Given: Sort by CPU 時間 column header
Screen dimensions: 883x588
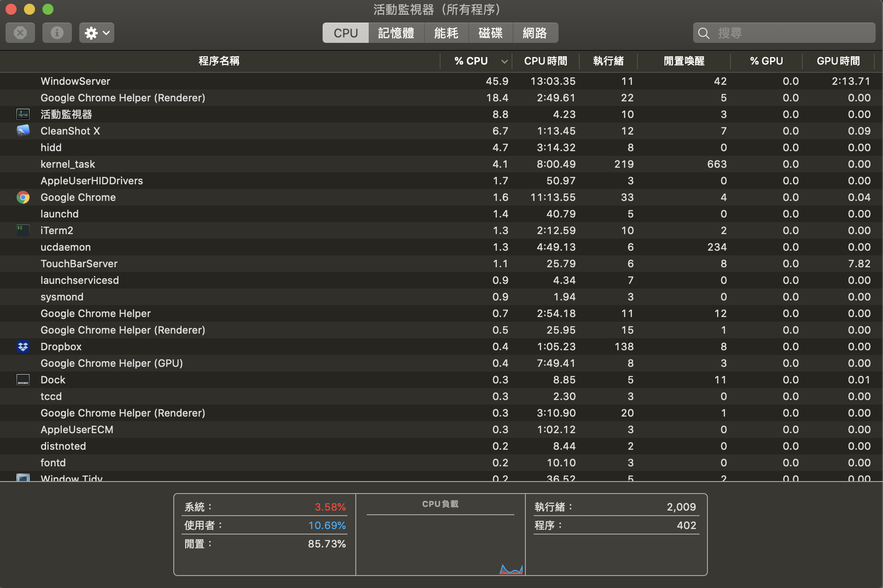Looking at the screenshot, I should [546, 61].
